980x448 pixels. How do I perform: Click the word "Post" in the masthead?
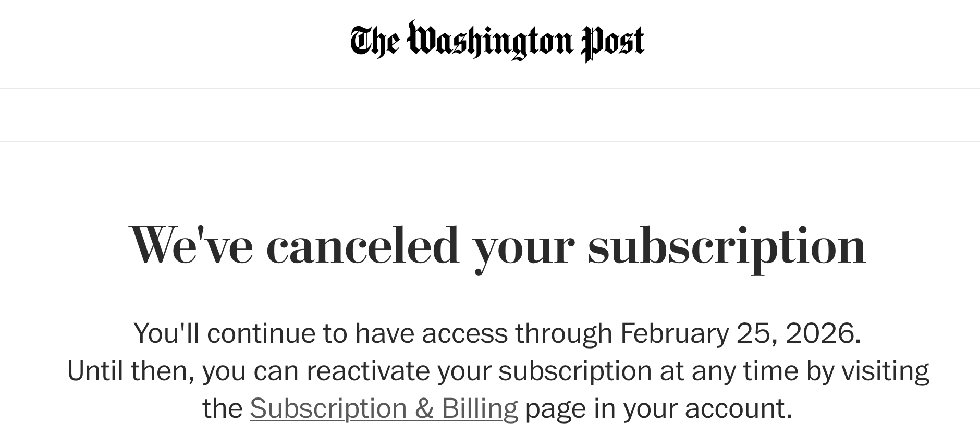612,42
